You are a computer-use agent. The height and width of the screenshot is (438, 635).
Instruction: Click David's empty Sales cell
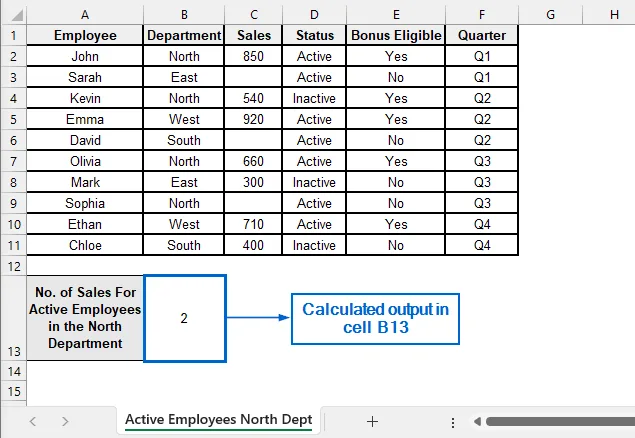coord(254,140)
